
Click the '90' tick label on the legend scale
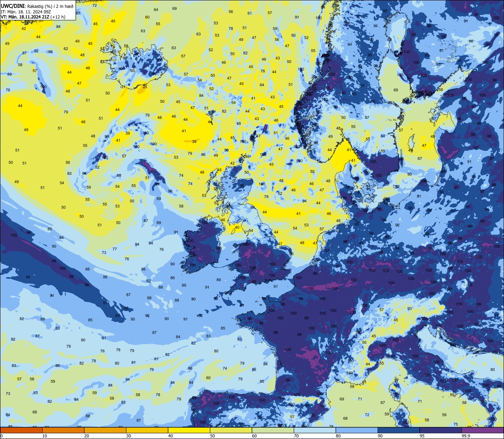tap(380, 436)
